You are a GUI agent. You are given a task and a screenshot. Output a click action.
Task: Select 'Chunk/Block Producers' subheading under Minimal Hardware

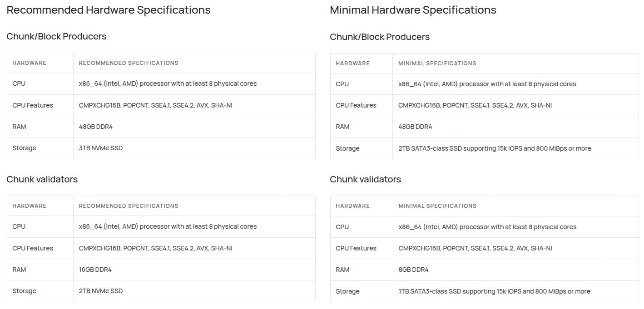click(380, 37)
